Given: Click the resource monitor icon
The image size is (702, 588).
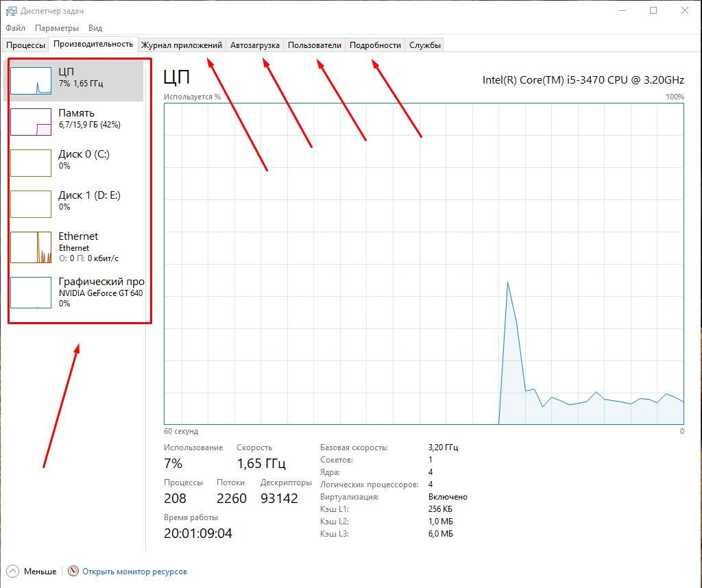Looking at the screenshot, I should [x=73, y=572].
